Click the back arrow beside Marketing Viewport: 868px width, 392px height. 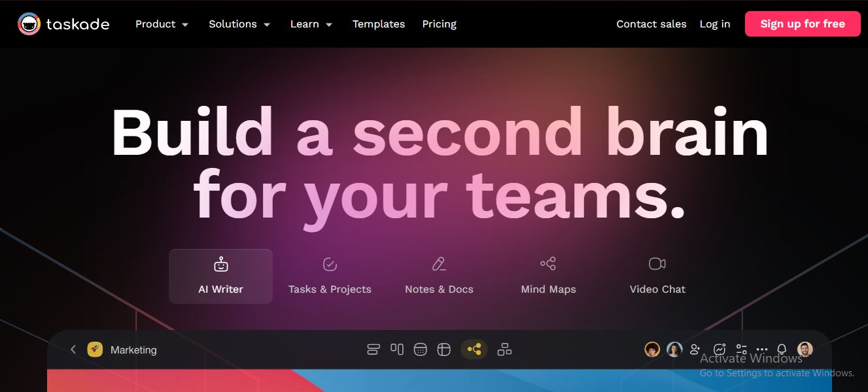click(x=73, y=350)
